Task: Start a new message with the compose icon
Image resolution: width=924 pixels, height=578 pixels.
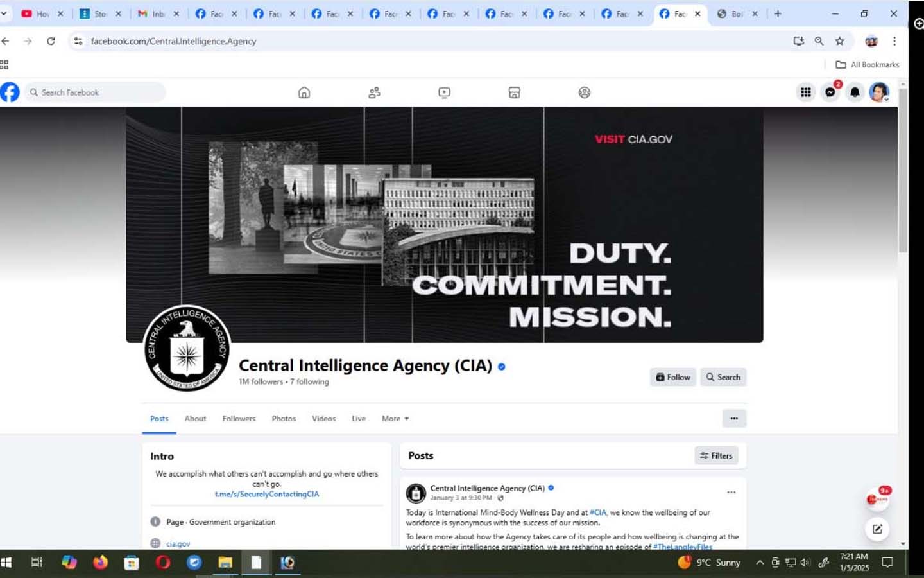Action: (x=877, y=529)
